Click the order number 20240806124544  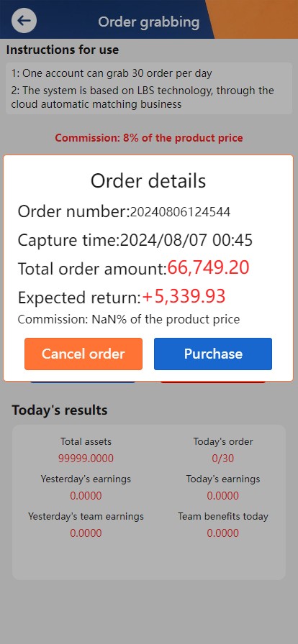(180, 212)
